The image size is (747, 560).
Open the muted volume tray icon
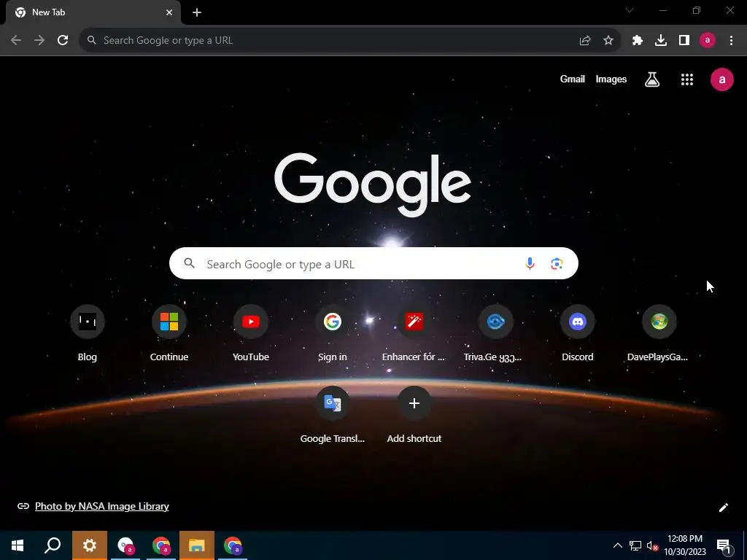click(652, 545)
